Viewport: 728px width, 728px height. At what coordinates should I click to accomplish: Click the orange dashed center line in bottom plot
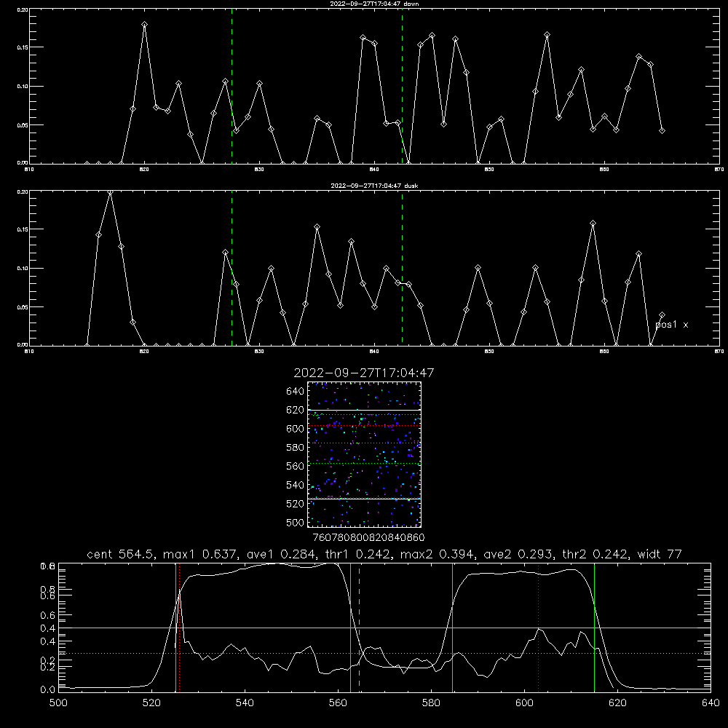coord(360,628)
